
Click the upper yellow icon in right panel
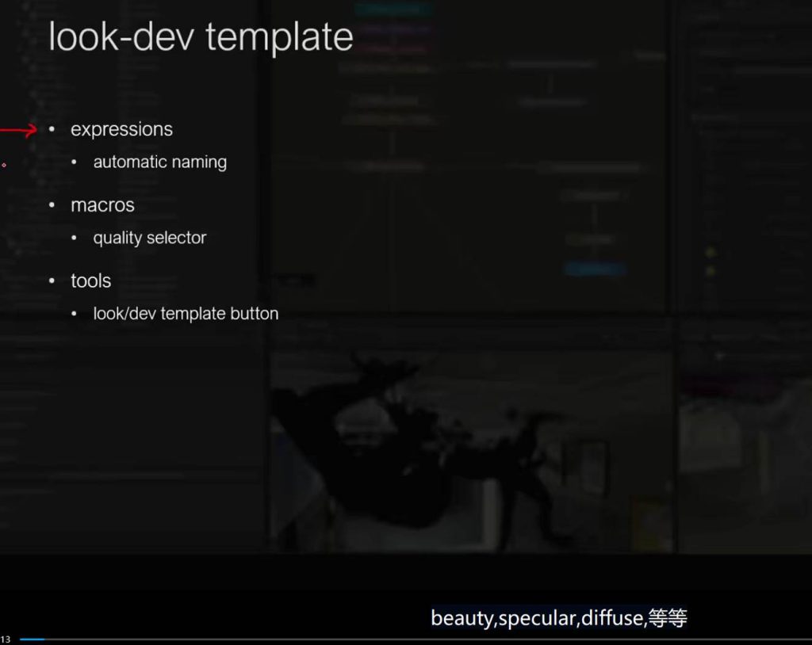pos(710,252)
